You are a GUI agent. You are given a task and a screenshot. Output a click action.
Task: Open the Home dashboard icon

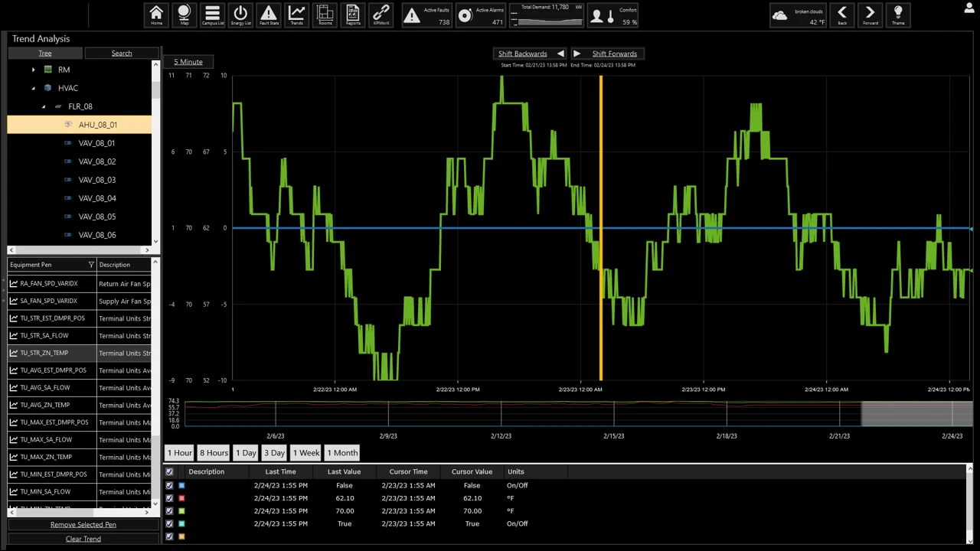click(156, 15)
